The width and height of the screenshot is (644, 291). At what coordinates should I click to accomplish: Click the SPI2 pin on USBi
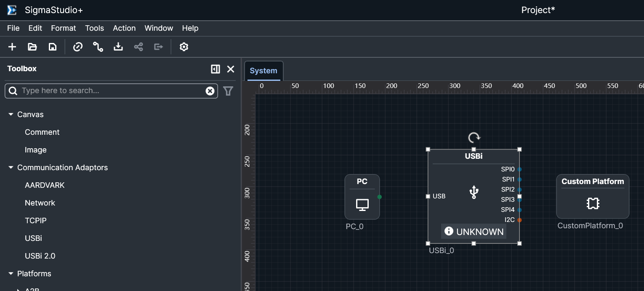pos(519,190)
